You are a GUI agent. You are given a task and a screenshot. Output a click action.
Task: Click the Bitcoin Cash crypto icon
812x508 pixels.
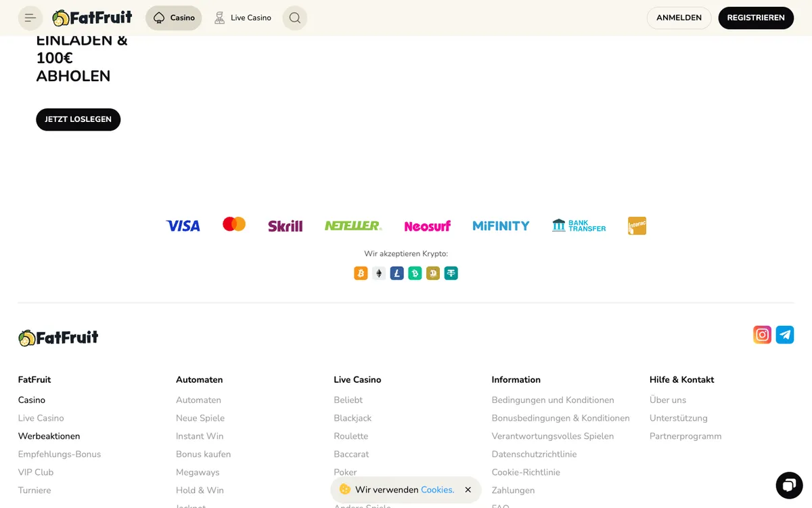(415, 273)
